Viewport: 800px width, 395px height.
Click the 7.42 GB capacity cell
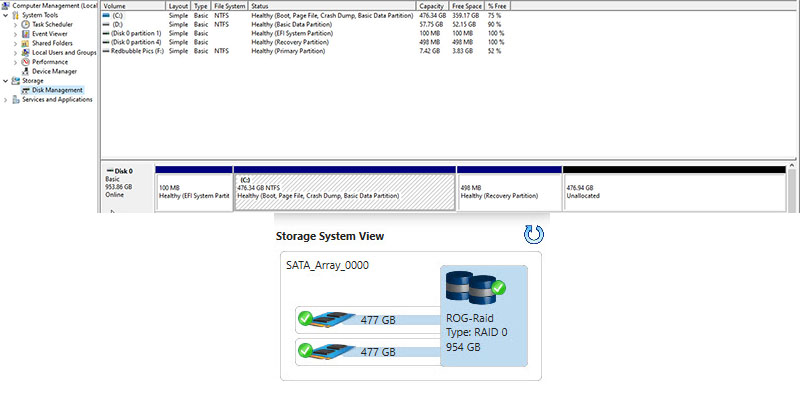coord(430,52)
